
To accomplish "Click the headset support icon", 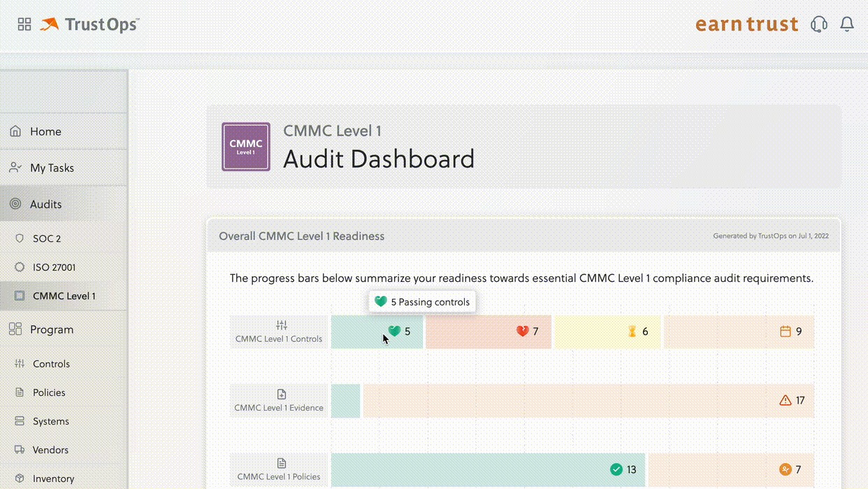I will click(818, 23).
